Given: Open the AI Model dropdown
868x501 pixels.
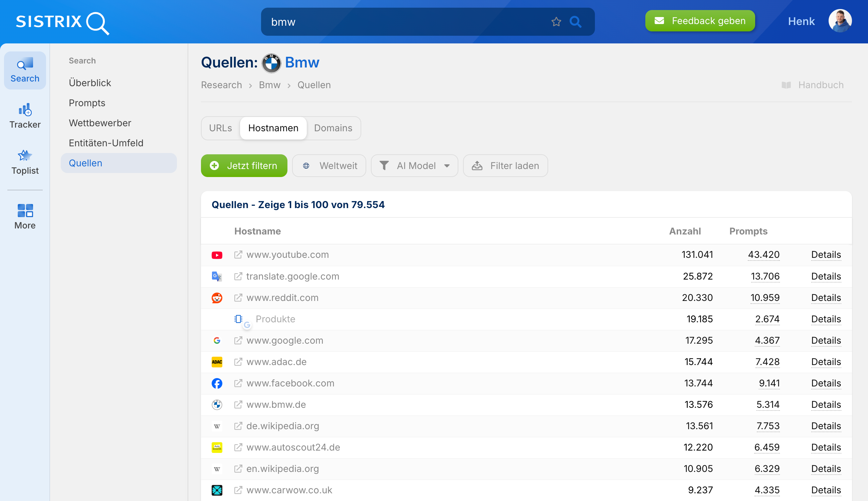Looking at the screenshot, I should click(414, 166).
